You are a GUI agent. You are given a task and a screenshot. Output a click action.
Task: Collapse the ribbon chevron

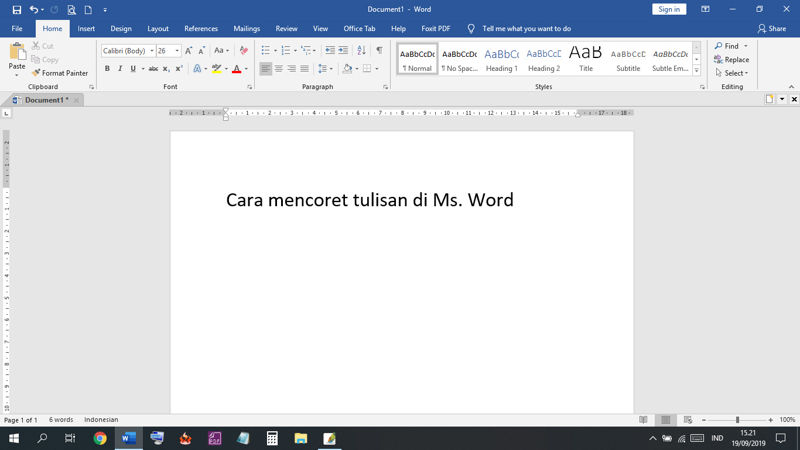791,87
